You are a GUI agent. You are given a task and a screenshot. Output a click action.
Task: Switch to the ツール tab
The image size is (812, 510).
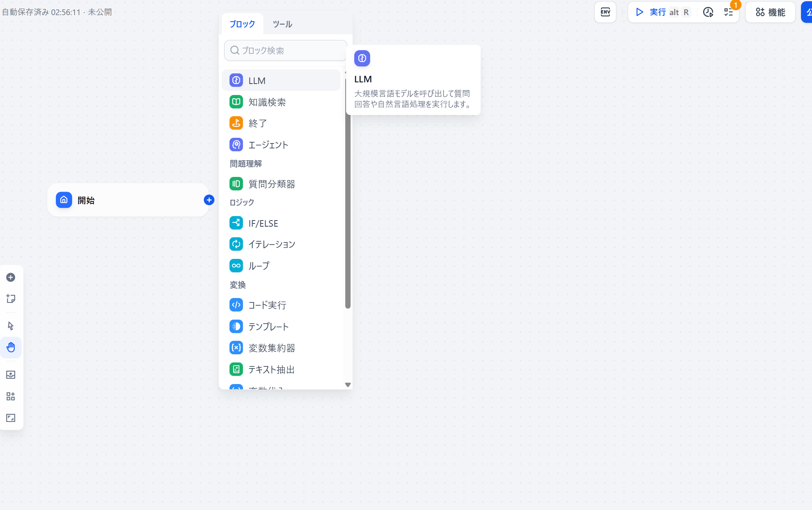282,24
